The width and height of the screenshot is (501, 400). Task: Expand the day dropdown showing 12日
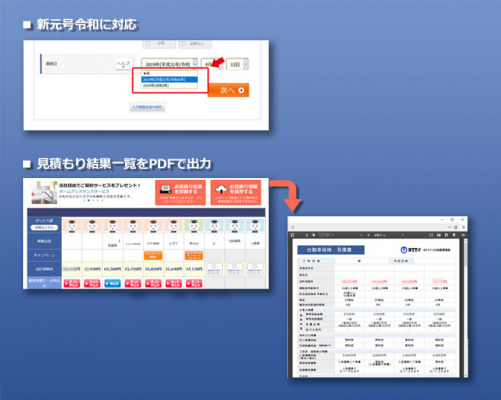237,64
